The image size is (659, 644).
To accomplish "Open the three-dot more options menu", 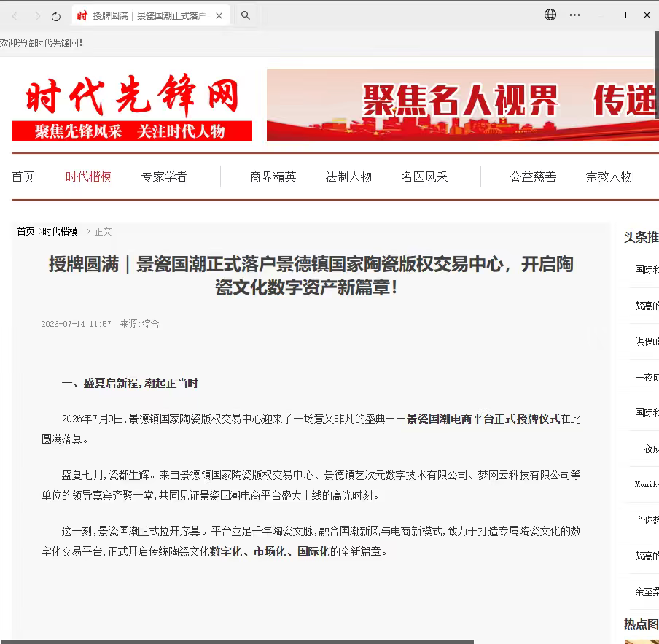I will (x=574, y=15).
